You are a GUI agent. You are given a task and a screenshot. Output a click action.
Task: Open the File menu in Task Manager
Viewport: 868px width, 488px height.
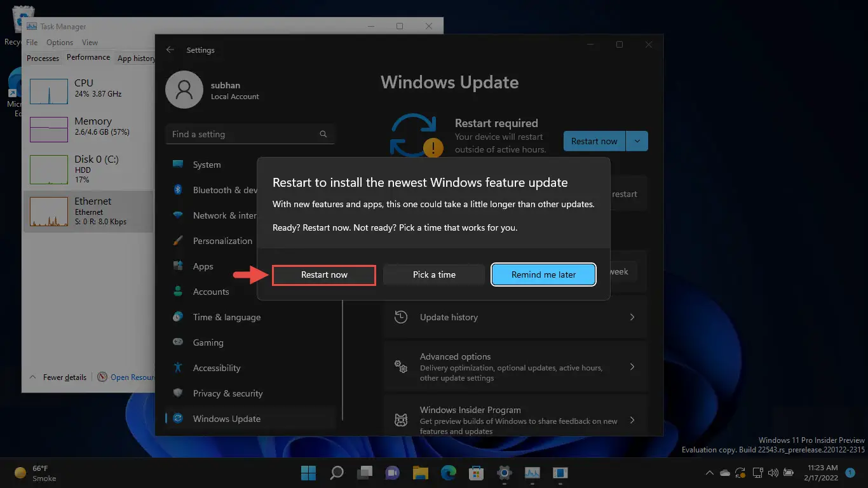pos(32,43)
